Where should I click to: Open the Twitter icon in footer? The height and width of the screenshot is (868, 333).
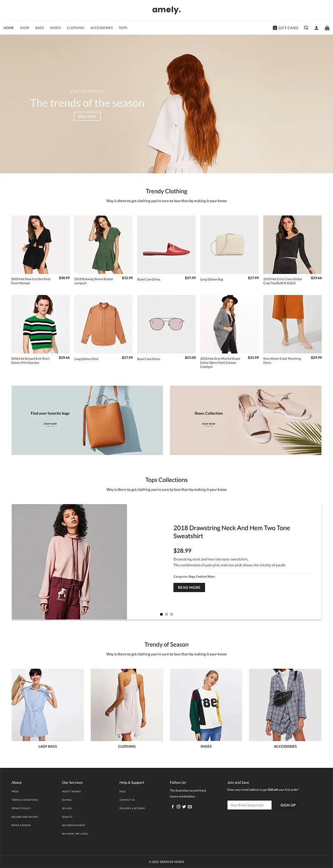(184, 806)
